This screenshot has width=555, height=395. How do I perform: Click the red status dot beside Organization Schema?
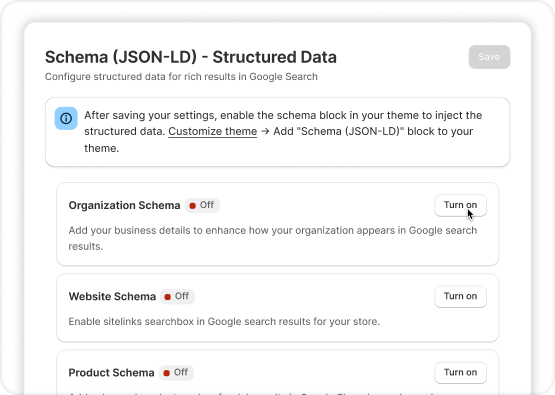tap(193, 206)
